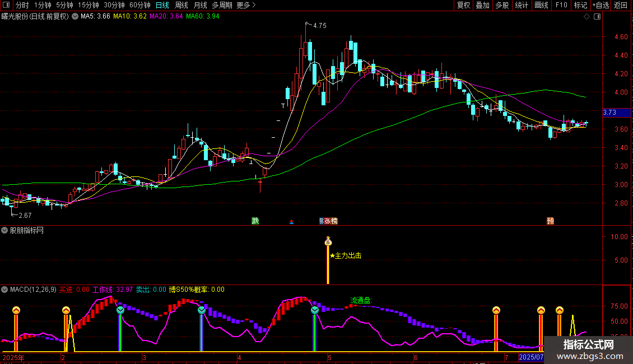The height and width of the screenshot is (364, 633).
Task: Expand the 股朋指标网 indicator menu circle
Action: point(4,230)
